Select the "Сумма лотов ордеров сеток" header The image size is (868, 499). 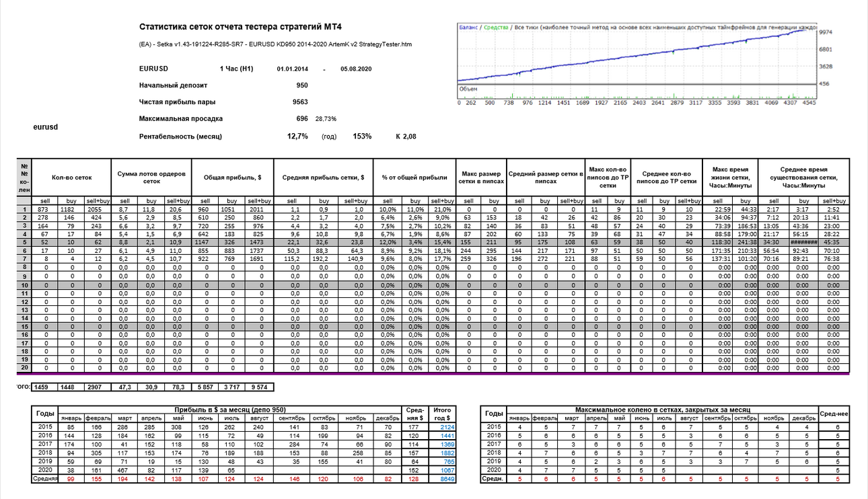point(151,178)
